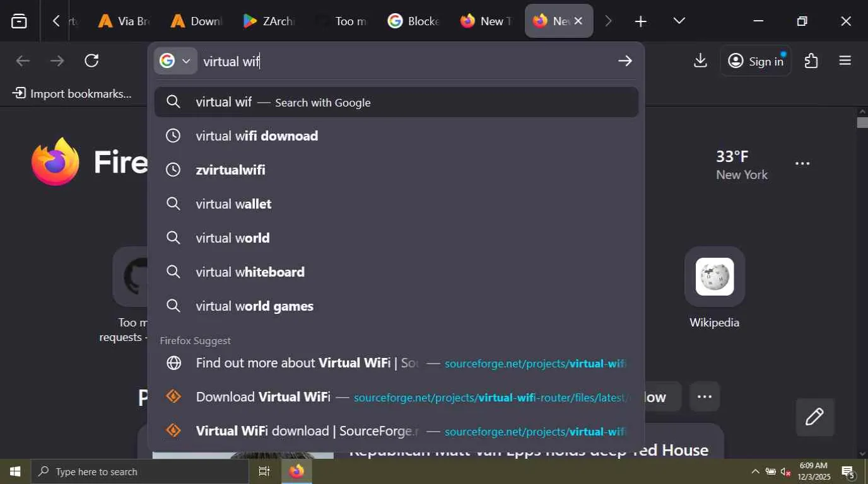Submit the search with the go arrow
Screen dimensions: 868x484
[x=625, y=61]
